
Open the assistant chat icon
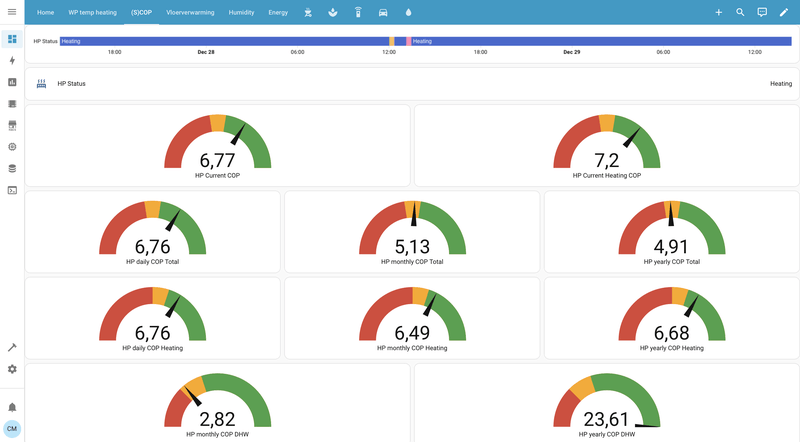[x=762, y=12]
